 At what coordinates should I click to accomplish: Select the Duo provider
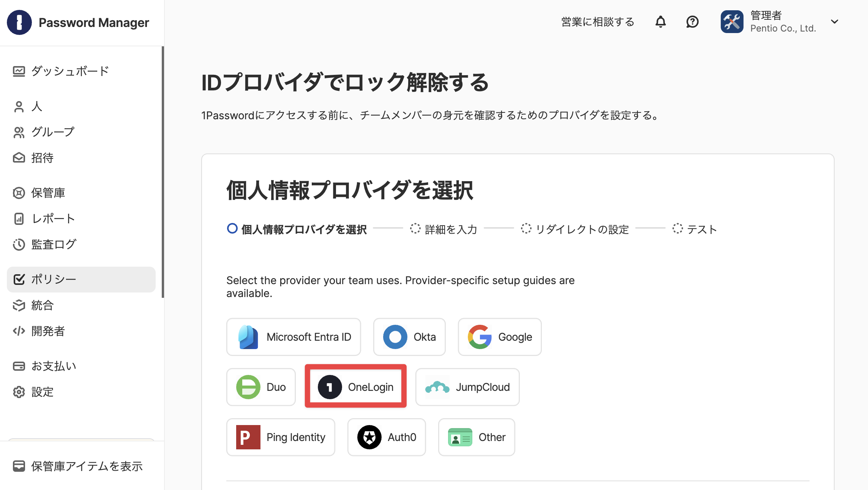(x=261, y=387)
